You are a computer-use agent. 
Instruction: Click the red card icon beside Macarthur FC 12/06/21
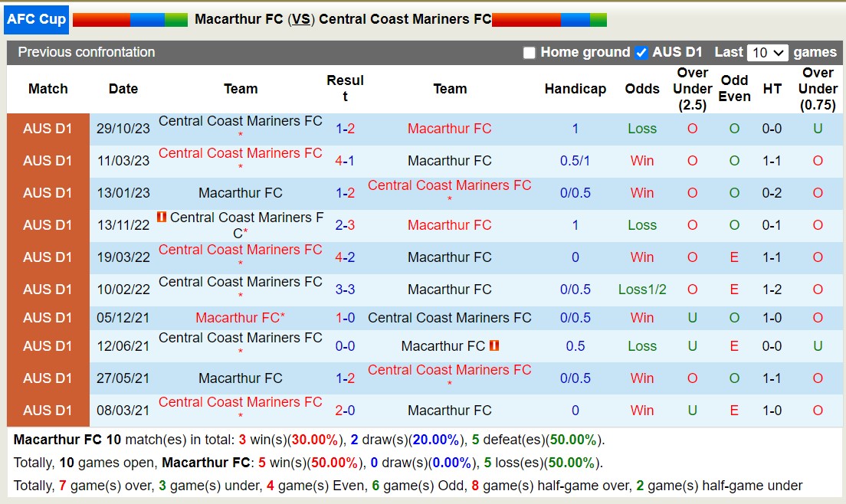coord(494,345)
